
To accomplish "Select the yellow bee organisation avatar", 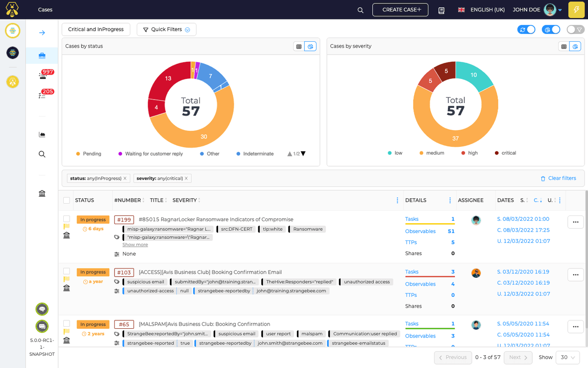I will 13,82.
